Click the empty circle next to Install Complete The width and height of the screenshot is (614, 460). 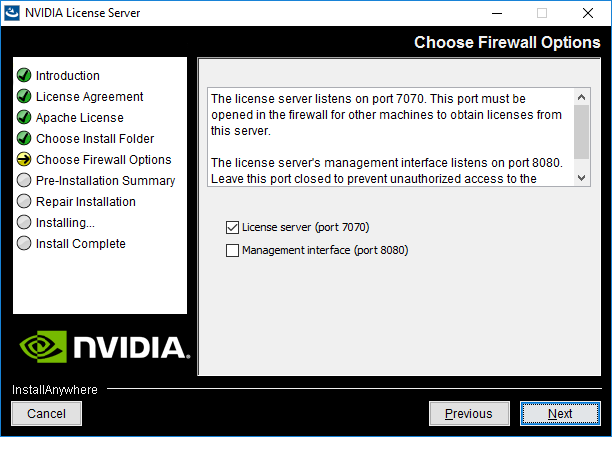(x=25, y=244)
